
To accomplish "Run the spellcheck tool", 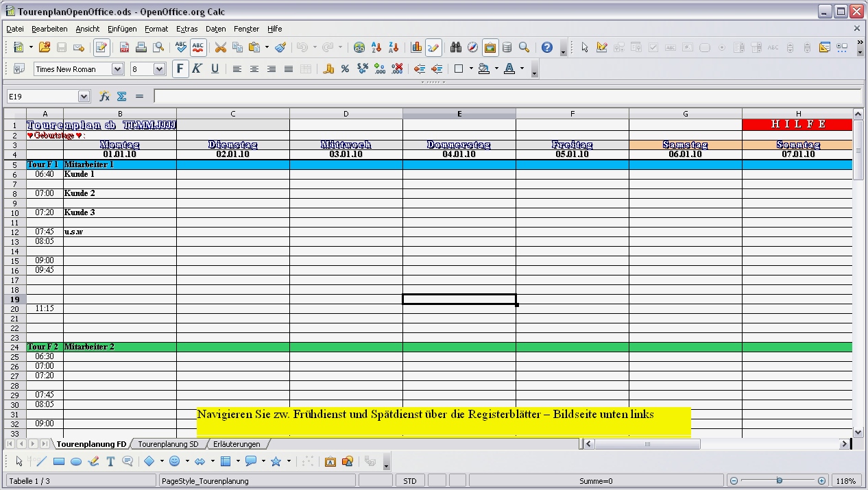I will [x=181, y=47].
